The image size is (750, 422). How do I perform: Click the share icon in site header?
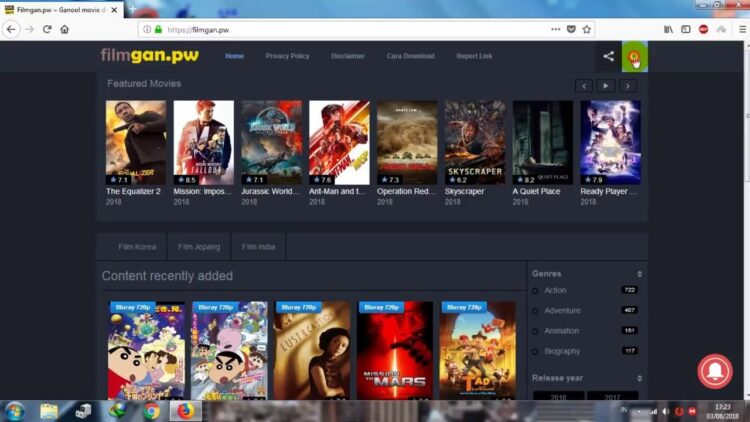608,56
